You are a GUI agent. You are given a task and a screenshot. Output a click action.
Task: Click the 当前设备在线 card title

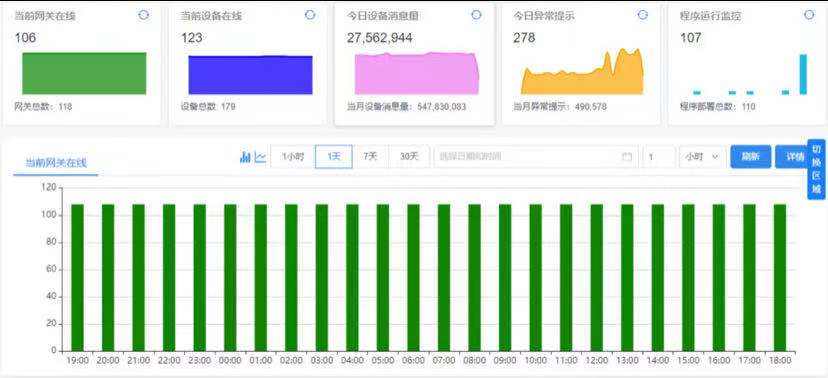(211, 16)
